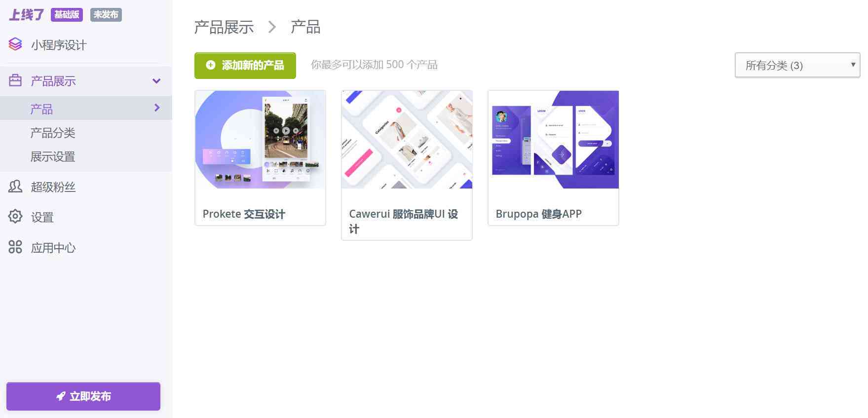
Task: Click the 应用中心 grid icon
Action: pos(15,247)
